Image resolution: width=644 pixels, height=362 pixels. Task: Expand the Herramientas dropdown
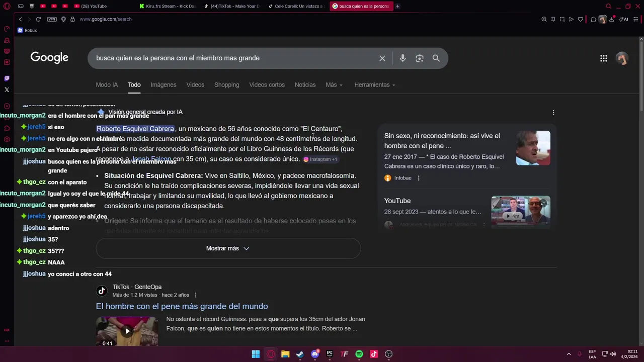(x=375, y=85)
